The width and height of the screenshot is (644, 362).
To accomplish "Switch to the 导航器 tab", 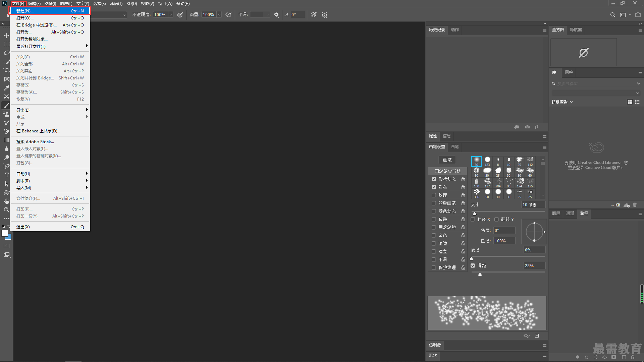I will pos(576,30).
